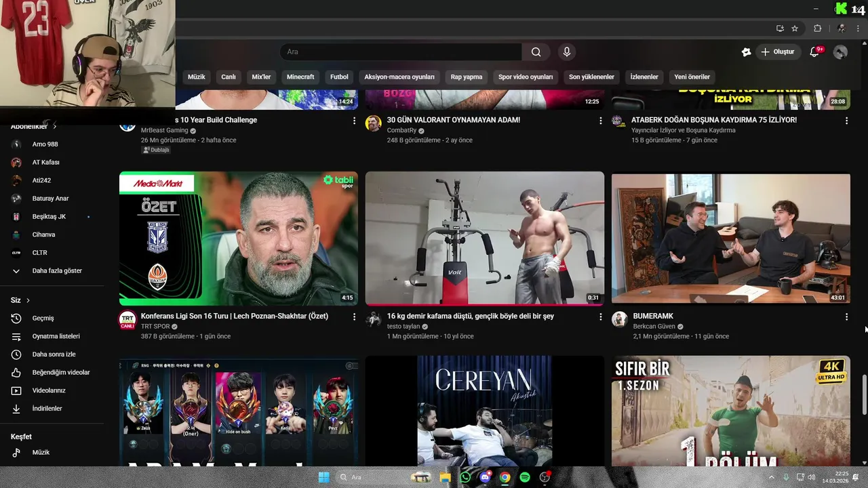This screenshot has height=488, width=868.
Task: Open options for Konferans Ligi video
Action: (354, 317)
